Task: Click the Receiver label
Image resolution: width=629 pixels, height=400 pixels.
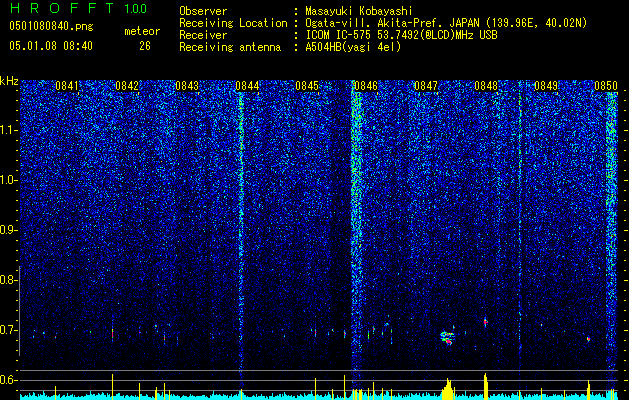Action: click(203, 35)
